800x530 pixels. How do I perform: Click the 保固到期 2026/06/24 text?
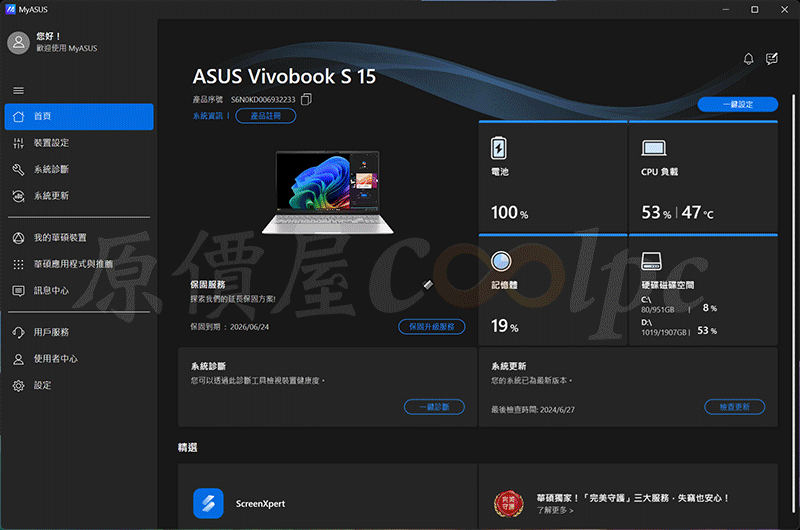230,327
